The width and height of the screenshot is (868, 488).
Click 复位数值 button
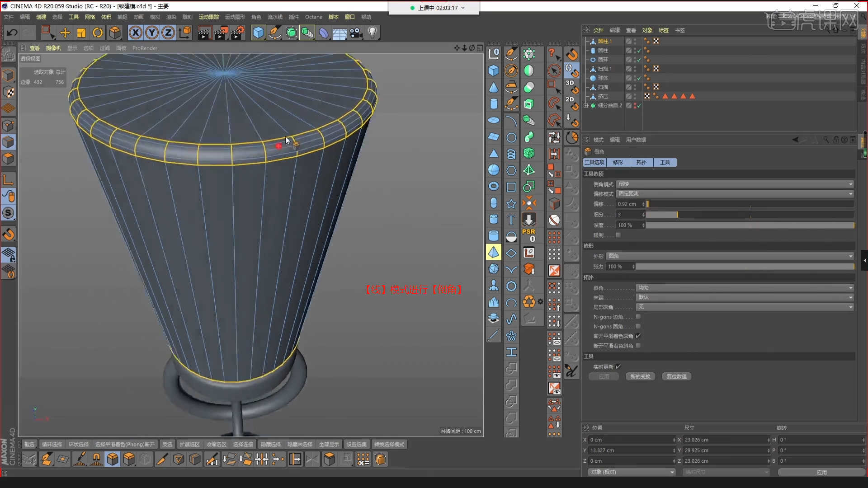676,376
